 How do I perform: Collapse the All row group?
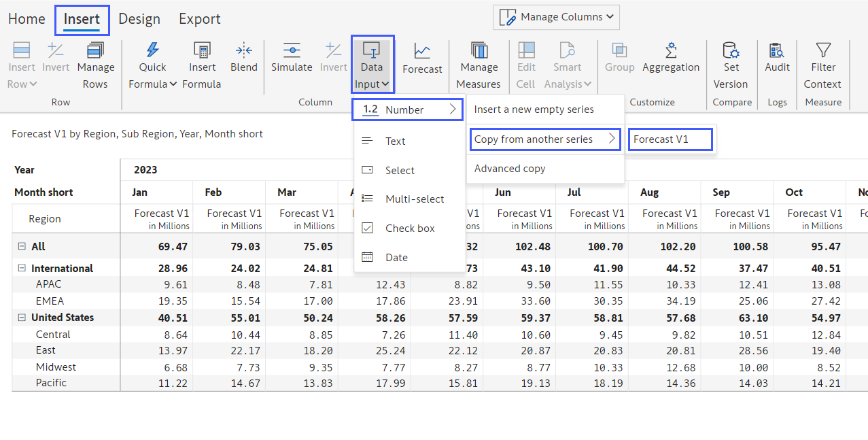pyautogui.click(x=22, y=247)
